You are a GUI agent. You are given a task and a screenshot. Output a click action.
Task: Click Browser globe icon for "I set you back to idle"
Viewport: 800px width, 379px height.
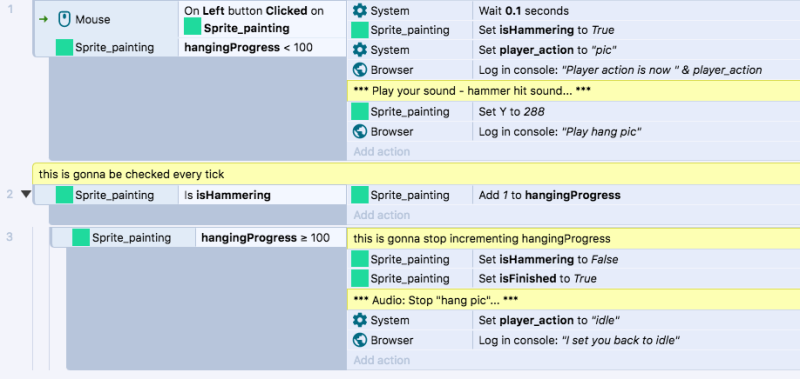coord(360,340)
